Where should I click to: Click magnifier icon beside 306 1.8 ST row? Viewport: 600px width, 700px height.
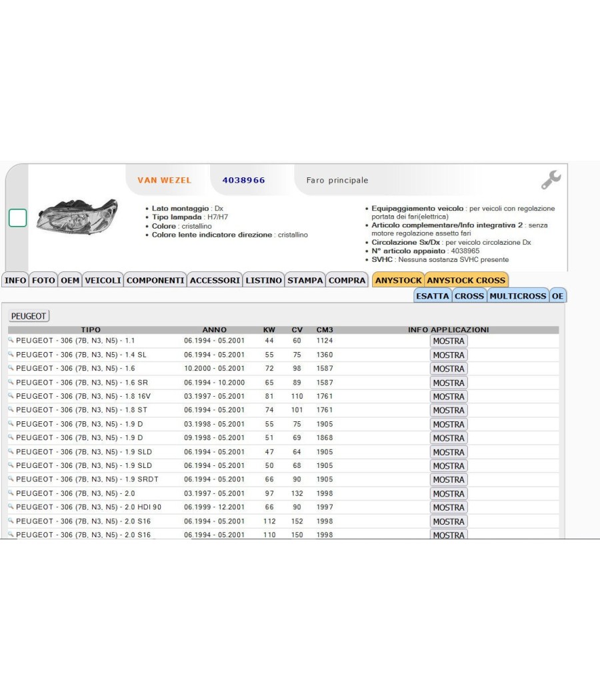click(x=11, y=409)
